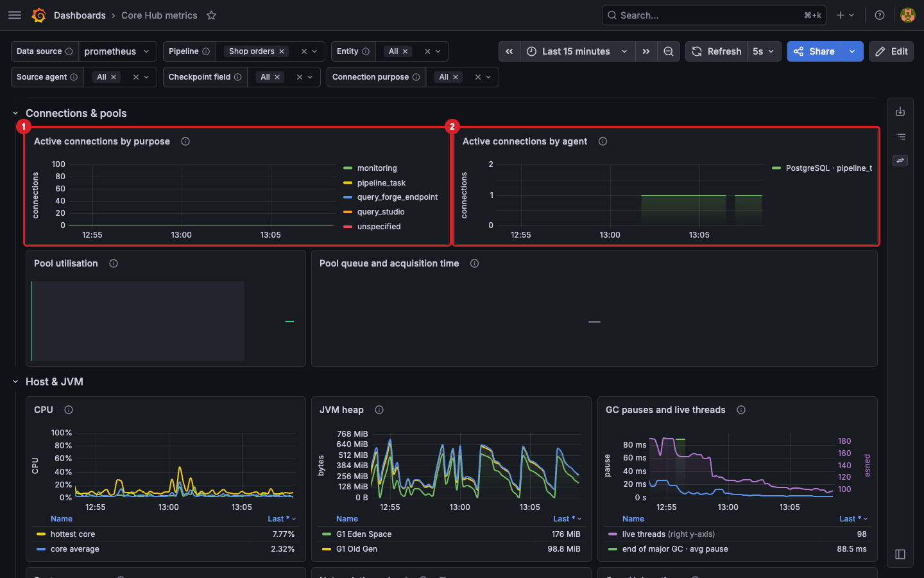Viewport: 924px width, 578px height.
Task: Click the Edit dashboard button
Action: (891, 51)
